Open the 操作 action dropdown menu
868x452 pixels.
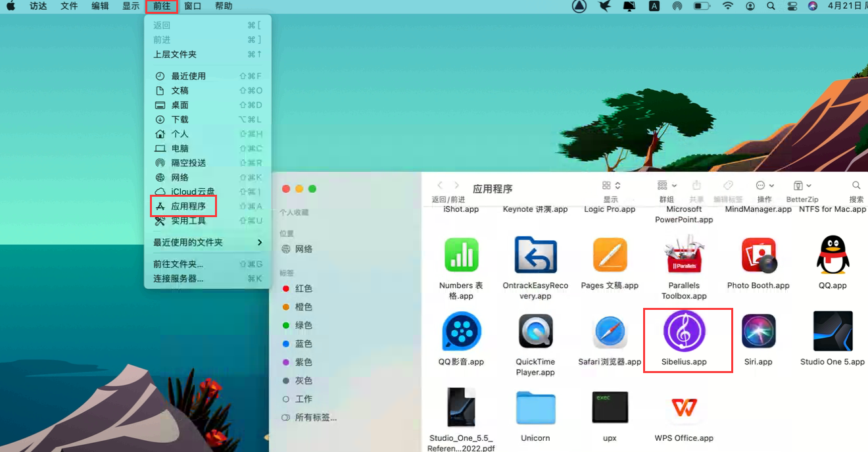[764, 186]
